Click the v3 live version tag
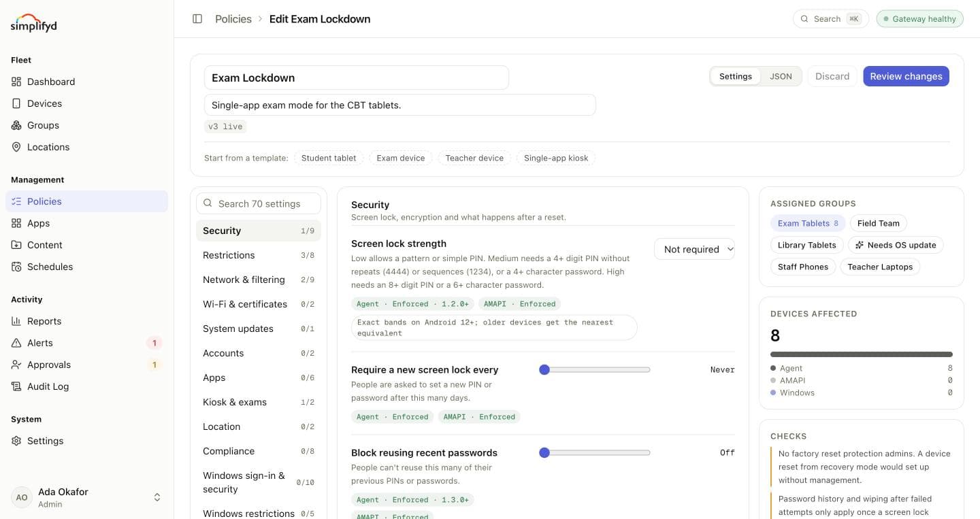This screenshot has width=980, height=519. pyautogui.click(x=225, y=127)
